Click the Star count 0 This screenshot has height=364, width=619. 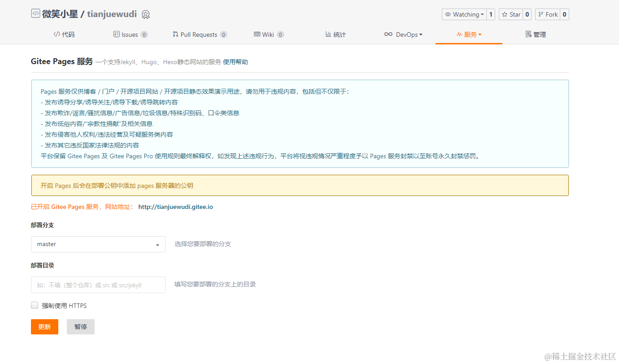tap(527, 14)
